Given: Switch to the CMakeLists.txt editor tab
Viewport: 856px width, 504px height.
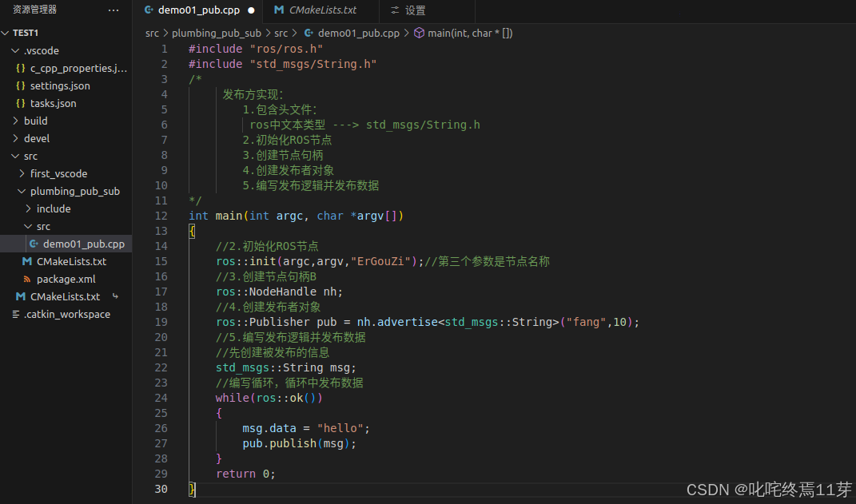Looking at the screenshot, I should [x=322, y=10].
